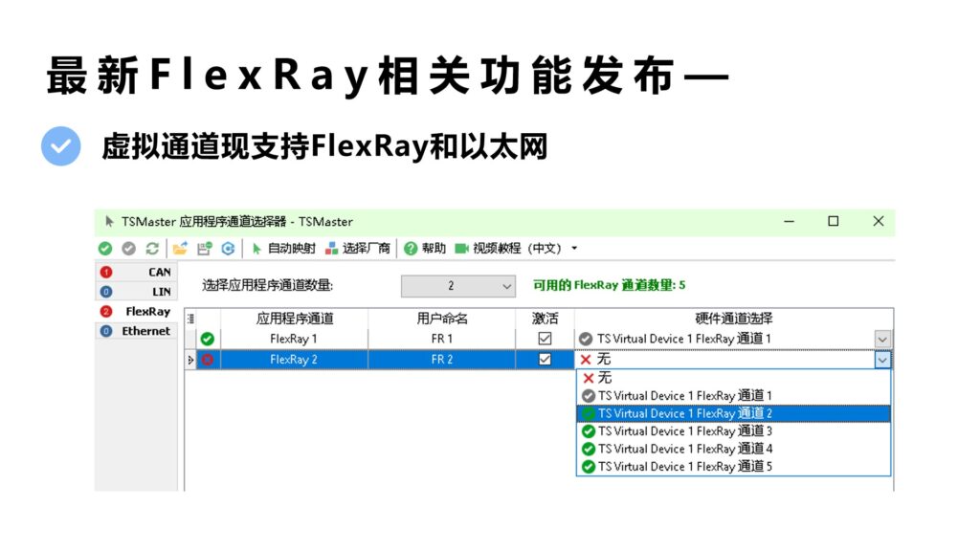This screenshot has width=980, height=551.
Task: Click the 选择厂商 toolbar button
Action: [x=359, y=248]
